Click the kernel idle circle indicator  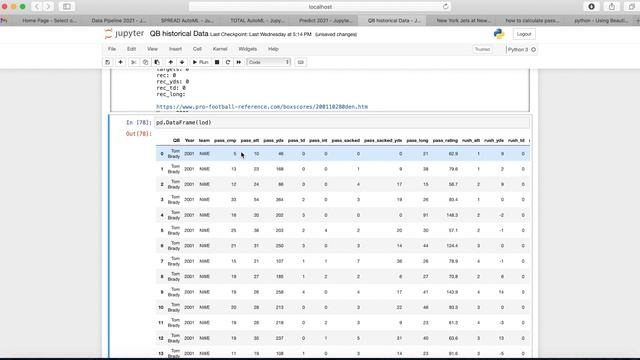(533, 49)
